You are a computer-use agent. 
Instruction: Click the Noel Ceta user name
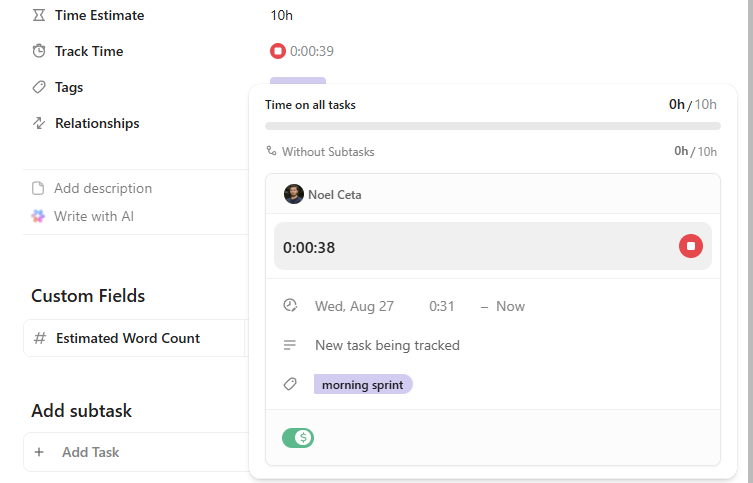[x=335, y=194]
